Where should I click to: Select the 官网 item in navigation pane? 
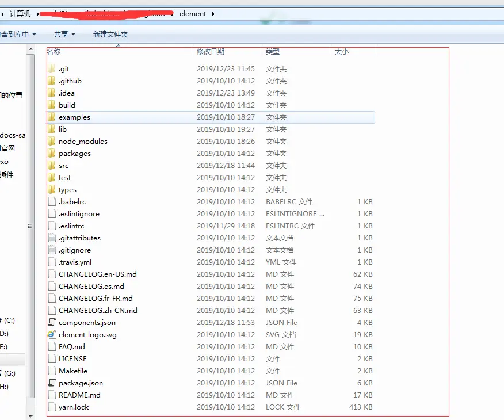pos(7,148)
